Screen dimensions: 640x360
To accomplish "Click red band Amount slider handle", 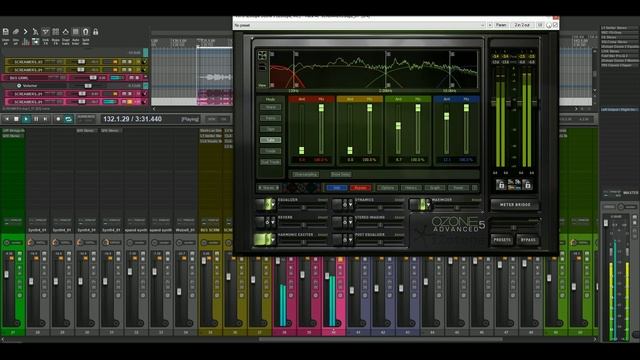I will [301, 151].
